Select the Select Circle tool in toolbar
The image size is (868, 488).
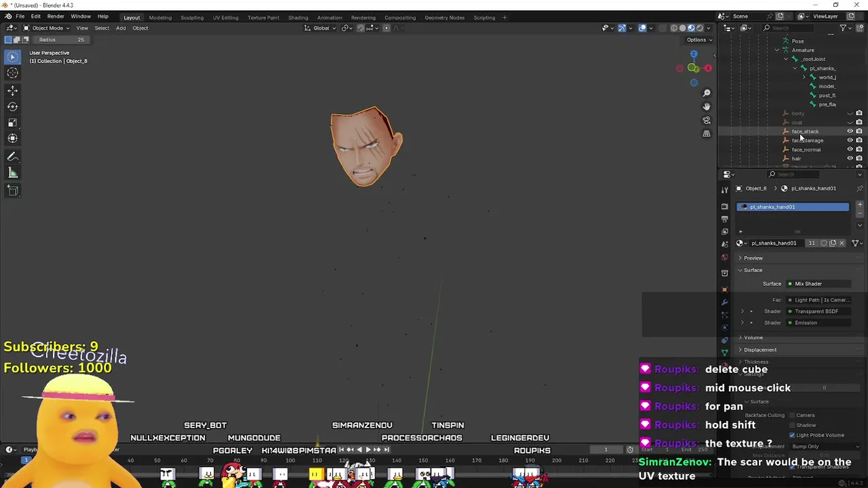pos(12,57)
